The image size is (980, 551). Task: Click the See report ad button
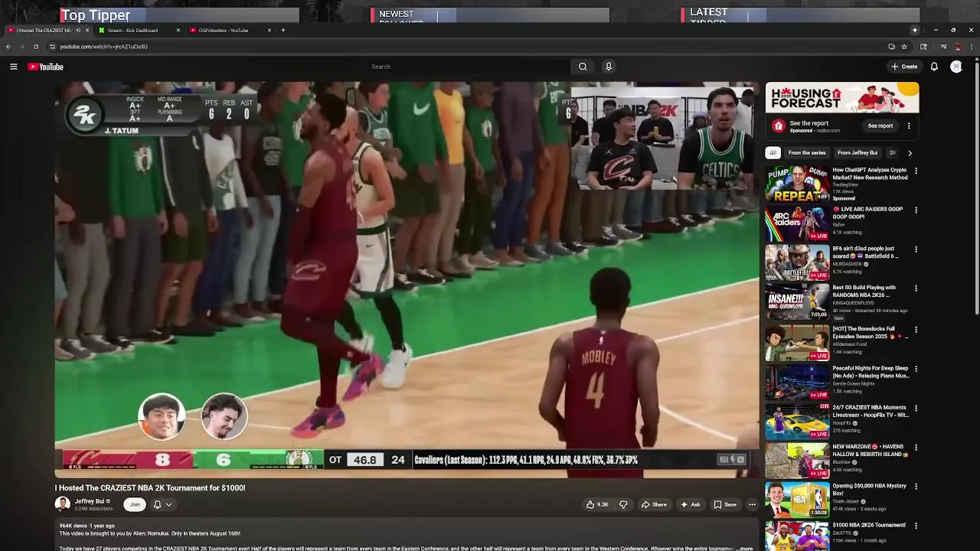tap(880, 126)
